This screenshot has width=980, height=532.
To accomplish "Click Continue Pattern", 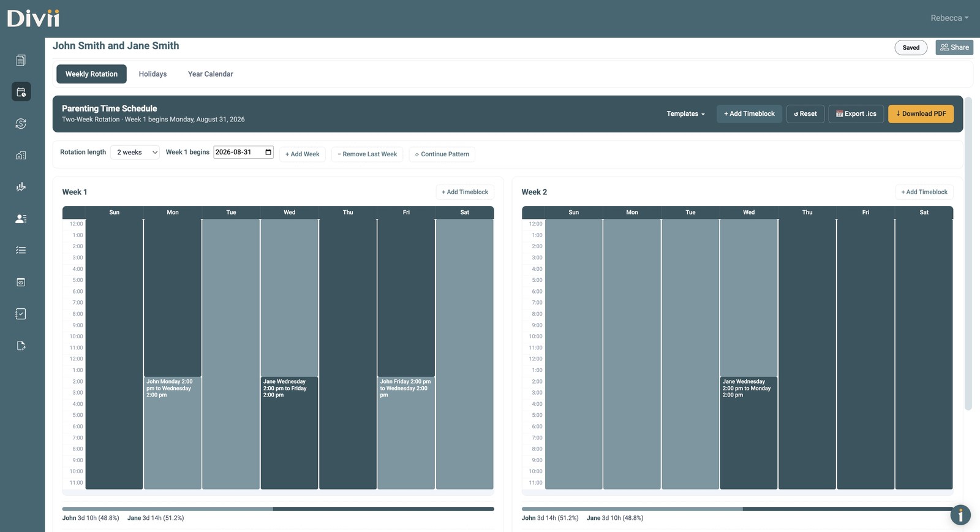I will coord(442,154).
